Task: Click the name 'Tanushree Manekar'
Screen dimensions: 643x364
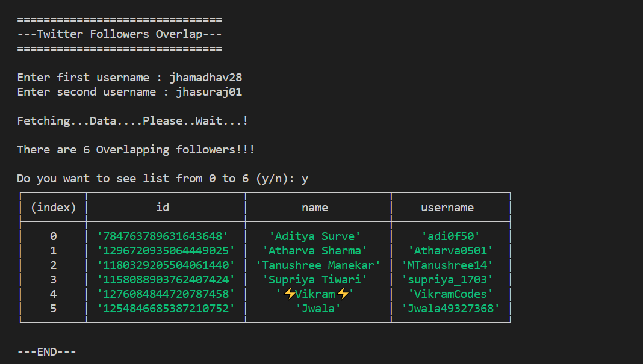Action: pos(318,265)
